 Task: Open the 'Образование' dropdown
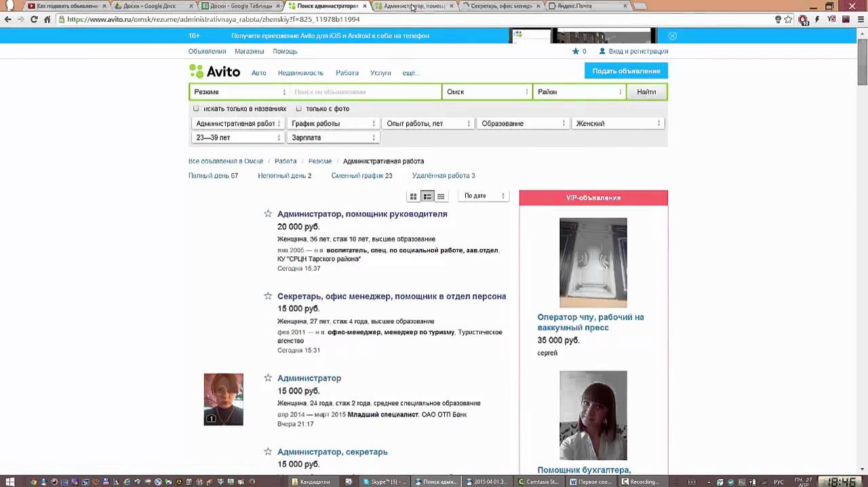[523, 123]
